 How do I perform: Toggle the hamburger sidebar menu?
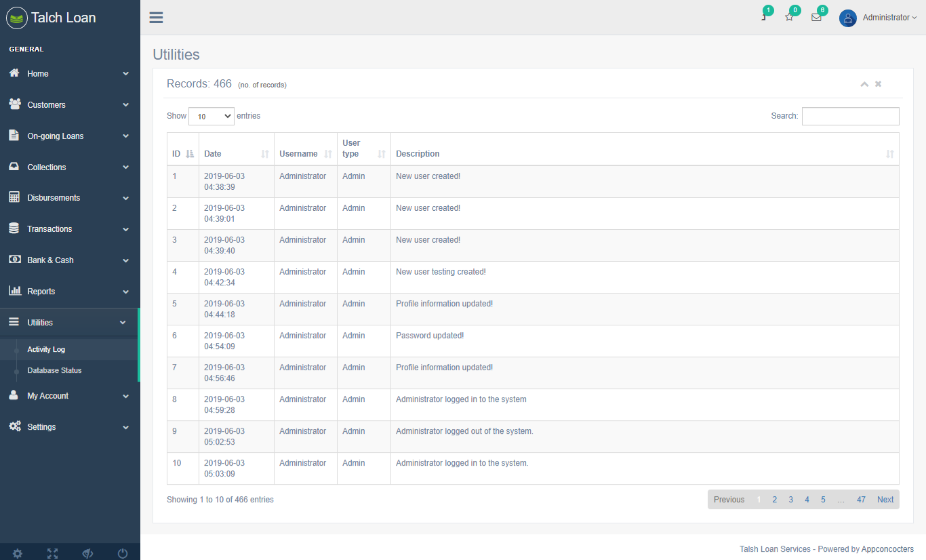point(156,18)
